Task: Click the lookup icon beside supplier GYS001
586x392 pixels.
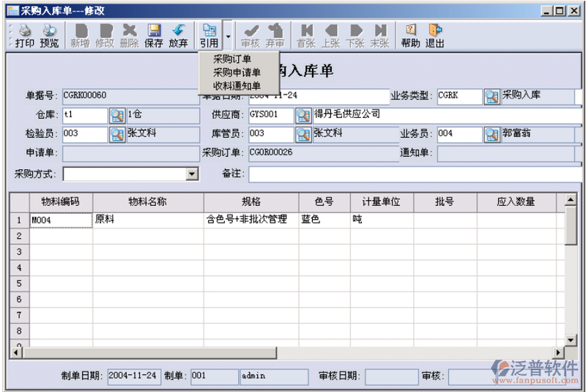Action: pyautogui.click(x=303, y=115)
